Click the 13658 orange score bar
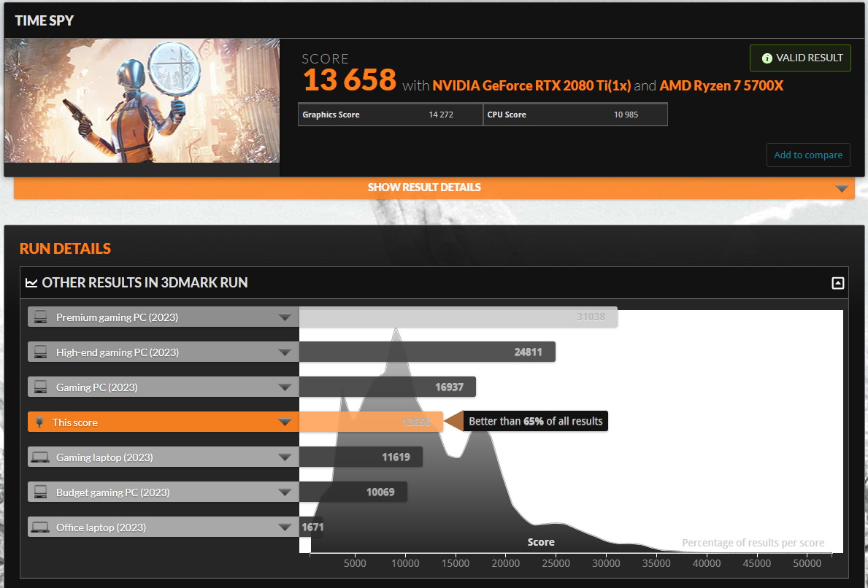 (371, 422)
